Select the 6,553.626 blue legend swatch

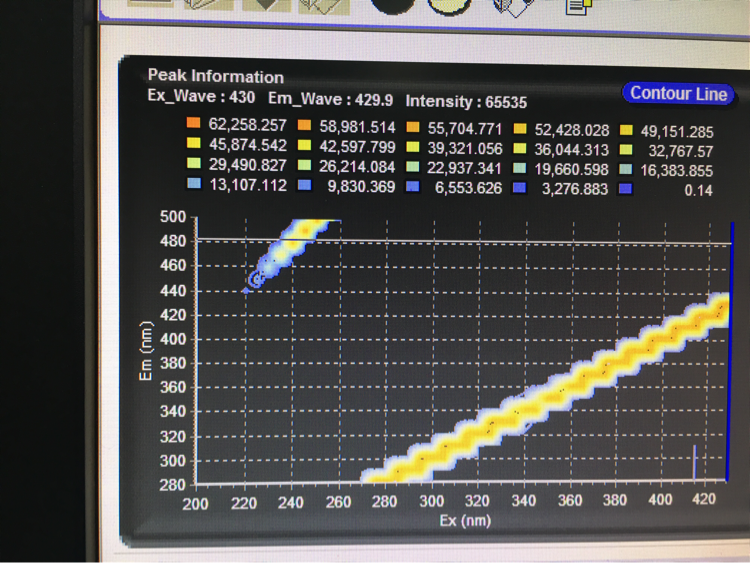(412, 187)
